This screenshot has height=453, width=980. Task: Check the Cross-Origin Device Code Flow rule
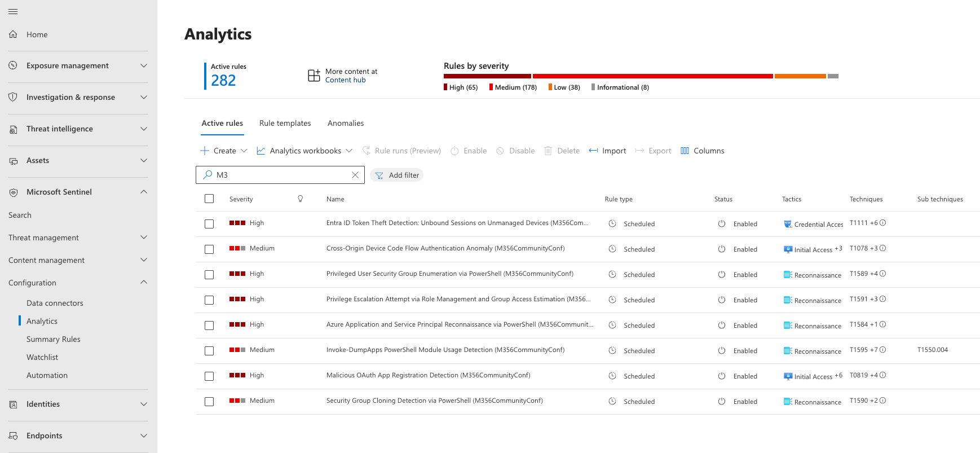click(x=209, y=249)
